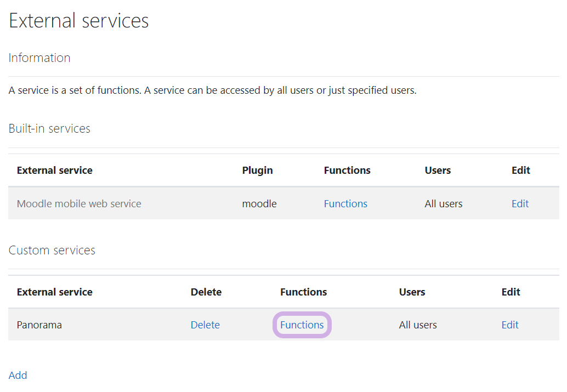Click the Plugin column header
The height and width of the screenshot is (392, 567).
point(257,171)
